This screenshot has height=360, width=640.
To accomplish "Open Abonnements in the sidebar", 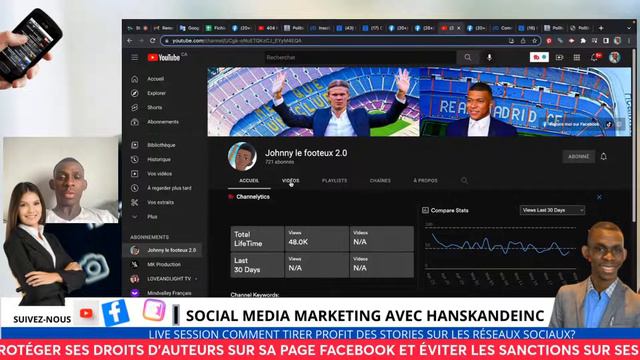I will point(163,122).
